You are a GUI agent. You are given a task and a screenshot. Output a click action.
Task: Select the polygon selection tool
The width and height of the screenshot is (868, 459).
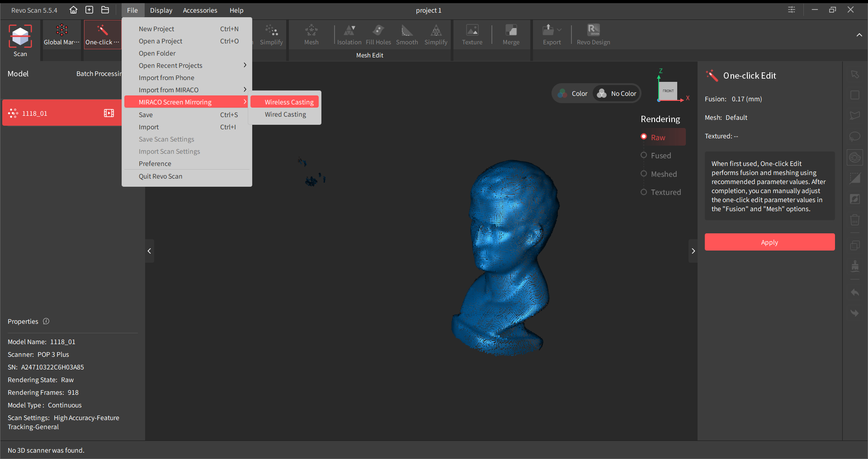coord(854,116)
